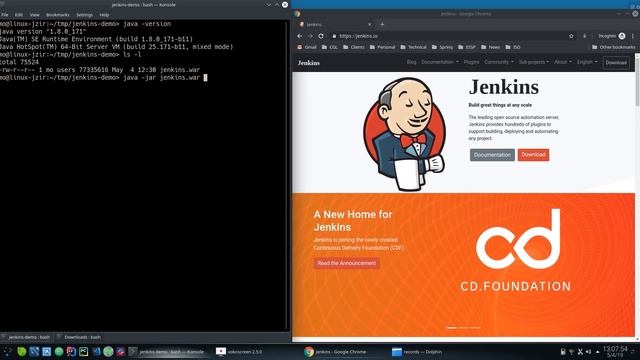Click the outlined Download button in navbar
Screen dimensions: 640x360
pyautogui.click(x=616, y=62)
